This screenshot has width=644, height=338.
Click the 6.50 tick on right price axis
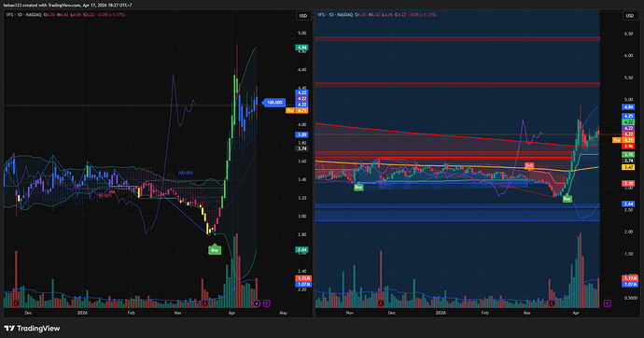[x=628, y=35]
